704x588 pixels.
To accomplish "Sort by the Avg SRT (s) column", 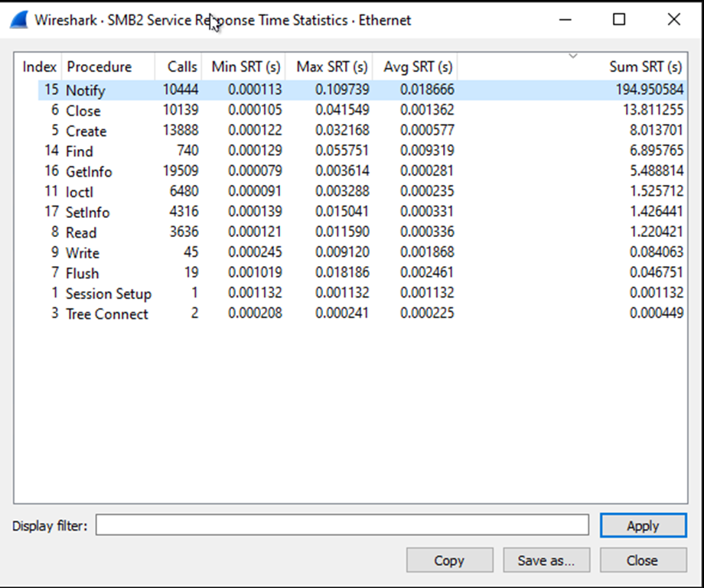I will coord(415,67).
